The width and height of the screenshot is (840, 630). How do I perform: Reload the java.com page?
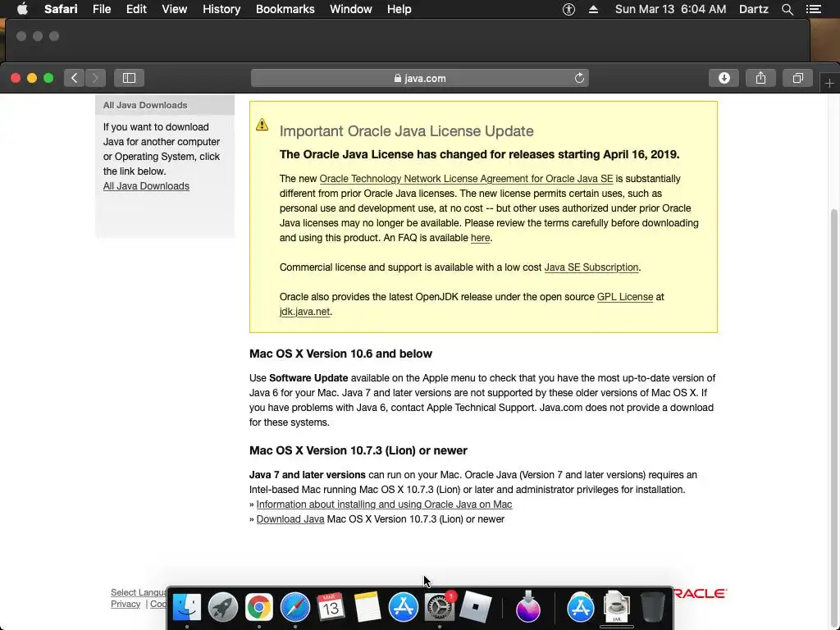(579, 78)
